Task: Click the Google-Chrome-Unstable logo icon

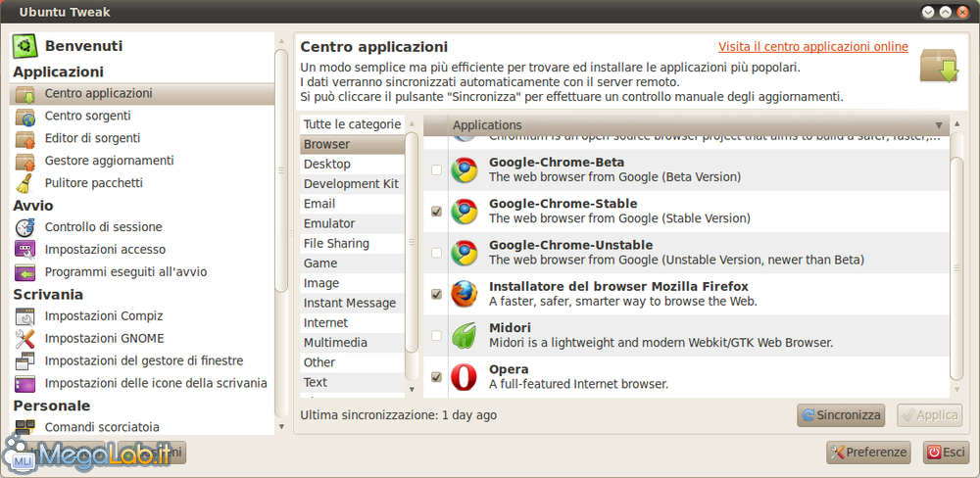Action: click(464, 253)
